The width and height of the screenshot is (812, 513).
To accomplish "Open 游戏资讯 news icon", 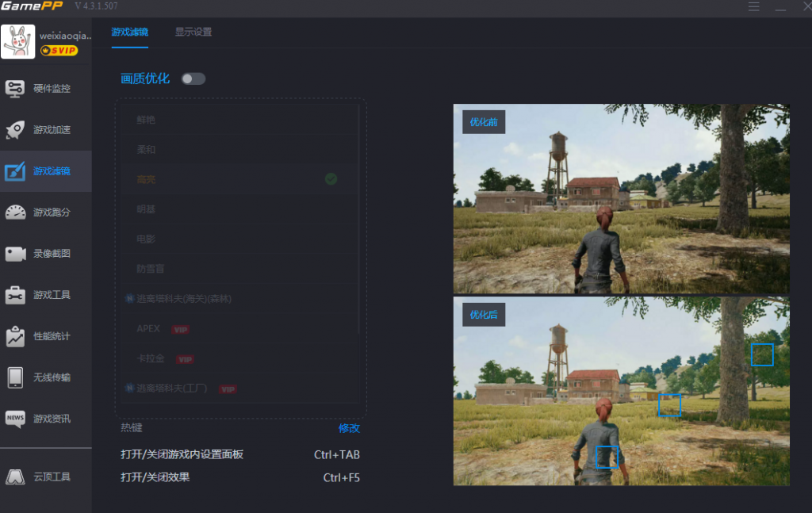I will click(x=15, y=419).
